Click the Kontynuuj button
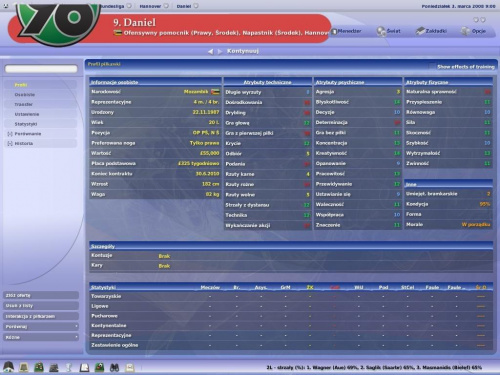Screen dimensions: 500x375 (x=243, y=51)
